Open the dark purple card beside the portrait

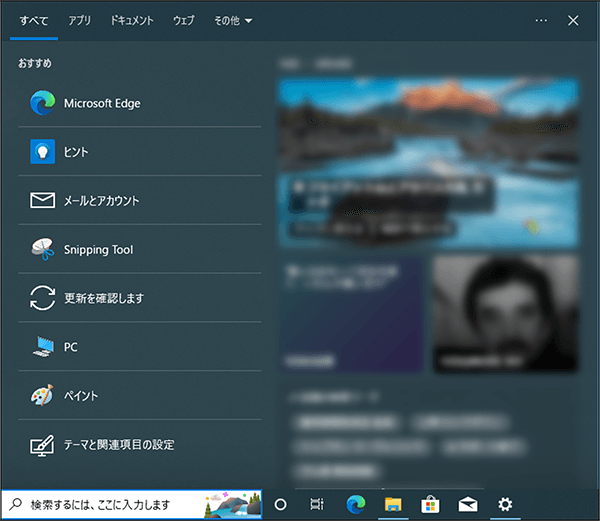coord(351,314)
